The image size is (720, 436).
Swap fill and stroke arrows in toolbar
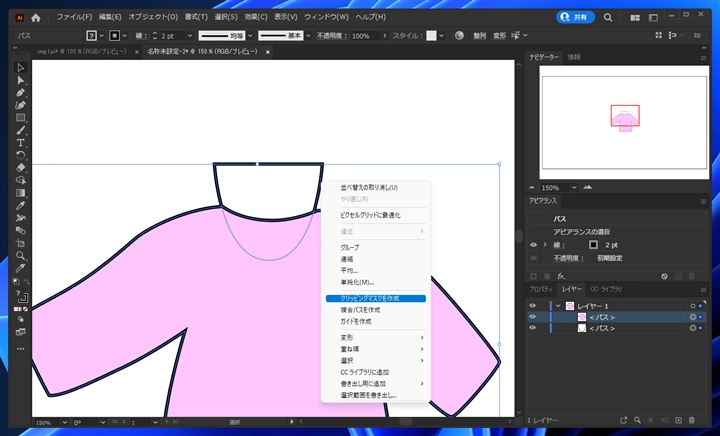point(27,281)
